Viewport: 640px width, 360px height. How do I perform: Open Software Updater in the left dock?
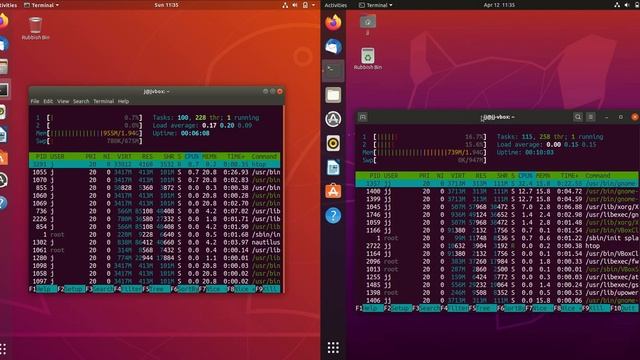point(3,180)
